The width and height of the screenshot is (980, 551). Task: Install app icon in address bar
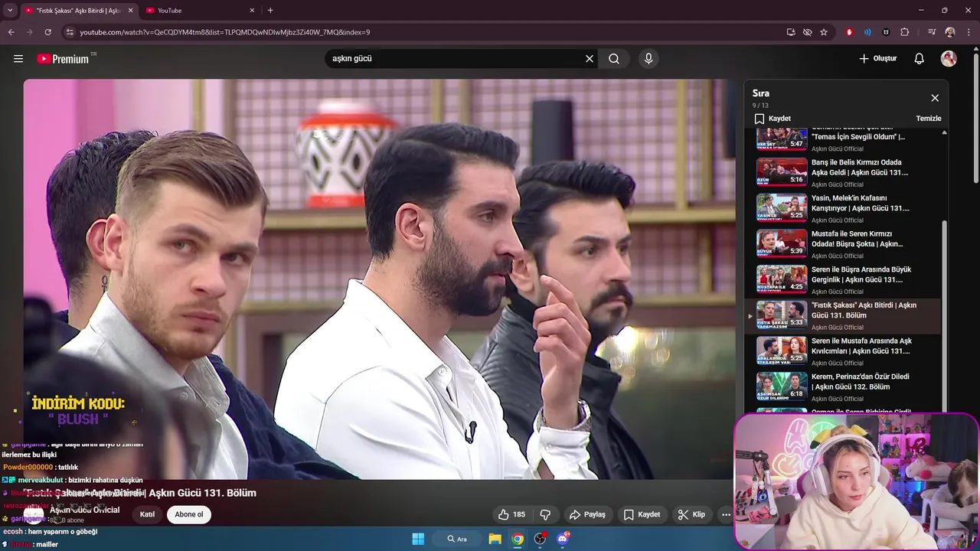pos(791,32)
